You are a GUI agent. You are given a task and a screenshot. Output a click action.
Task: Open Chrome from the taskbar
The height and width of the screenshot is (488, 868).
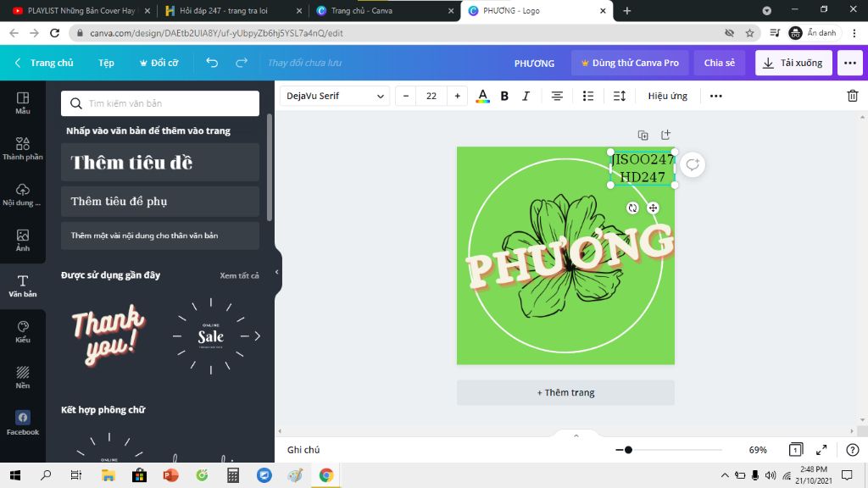pyautogui.click(x=326, y=475)
